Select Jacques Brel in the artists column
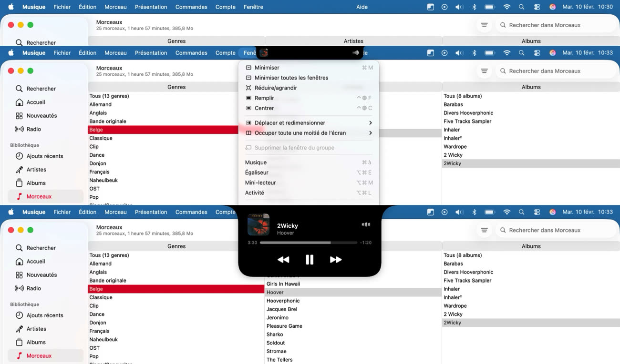This screenshot has height=364, width=620. pyautogui.click(x=282, y=309)
